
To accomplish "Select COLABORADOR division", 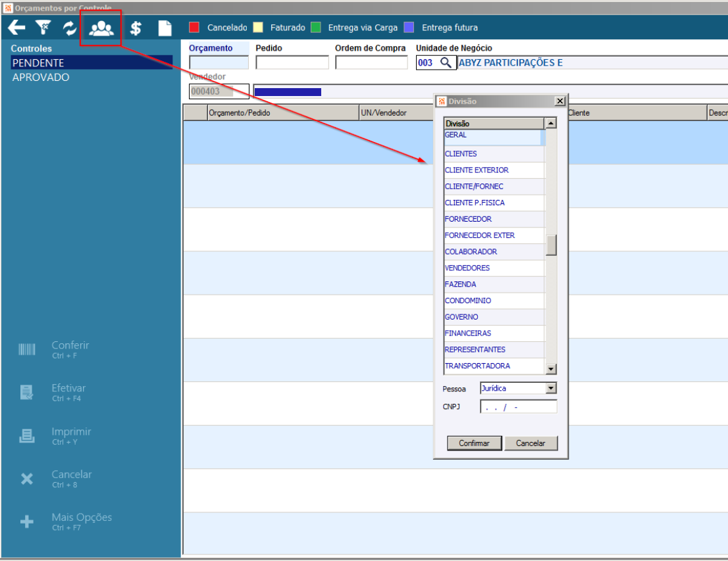I will (494, 251).
